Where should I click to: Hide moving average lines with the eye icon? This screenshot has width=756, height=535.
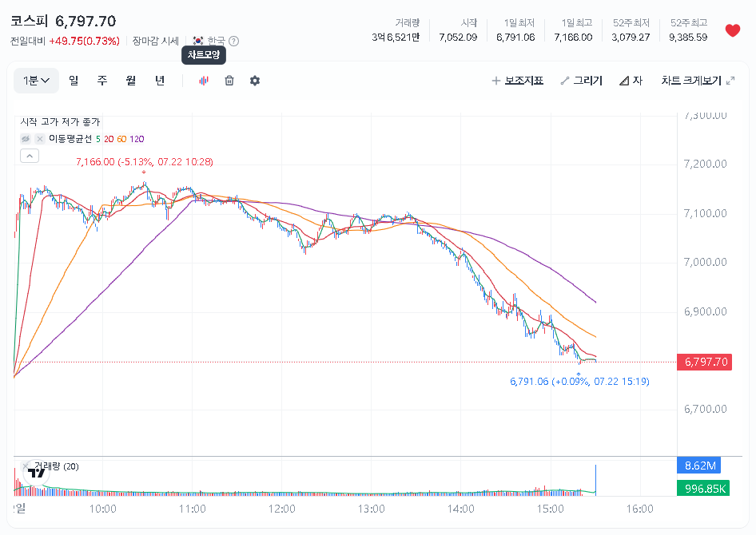26,139
